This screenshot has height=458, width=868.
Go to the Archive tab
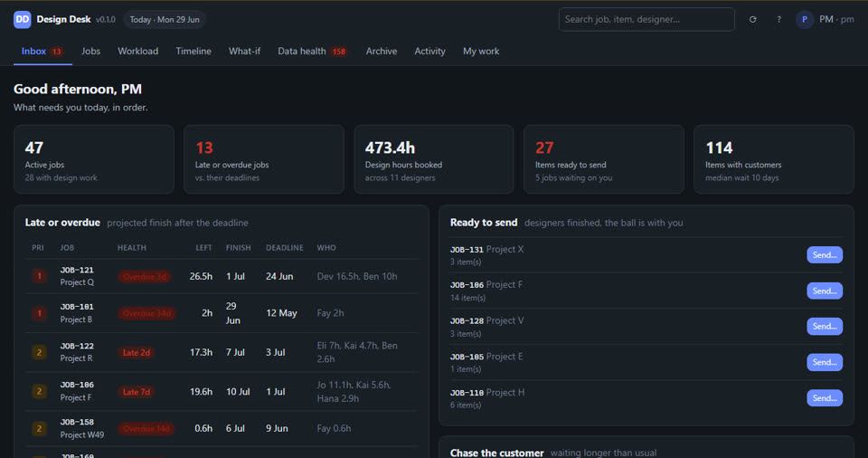point(382,51)
